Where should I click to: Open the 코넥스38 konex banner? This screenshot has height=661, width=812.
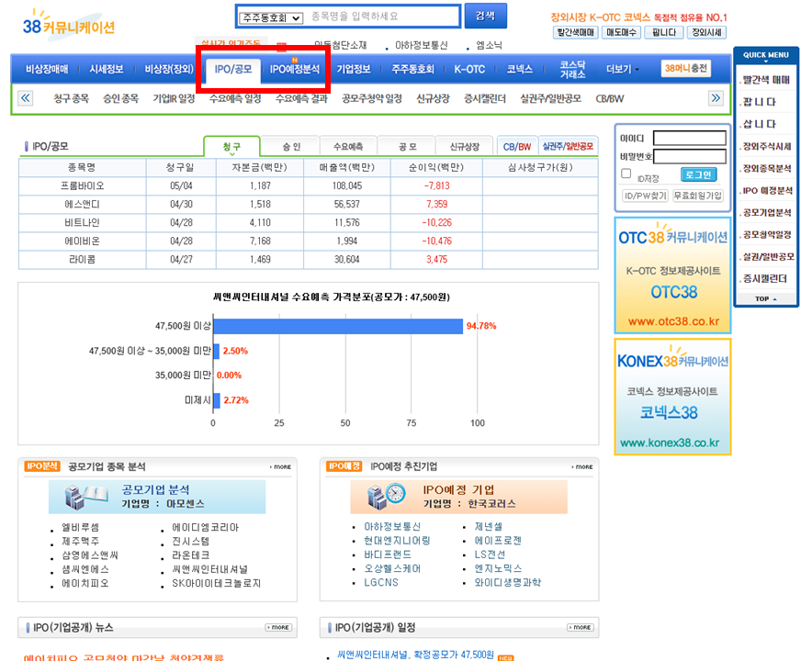tap(672, 397)
